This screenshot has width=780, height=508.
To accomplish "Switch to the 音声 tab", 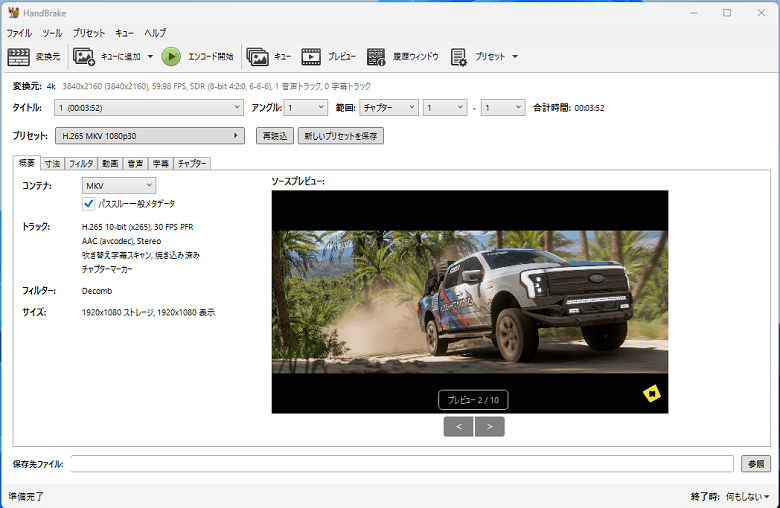I will click(135, 164).
